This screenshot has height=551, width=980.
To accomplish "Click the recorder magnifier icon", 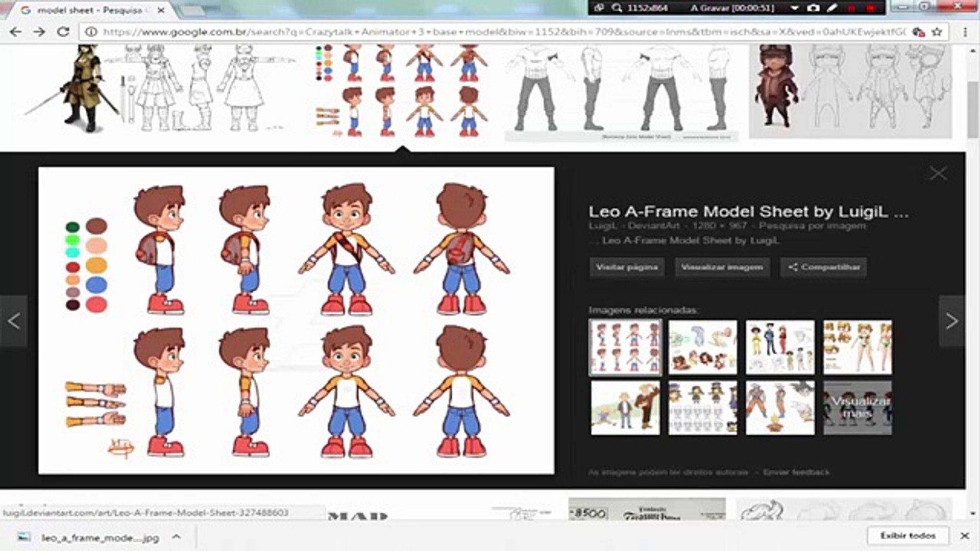I will pyautogui.click(x=617, y=8).
